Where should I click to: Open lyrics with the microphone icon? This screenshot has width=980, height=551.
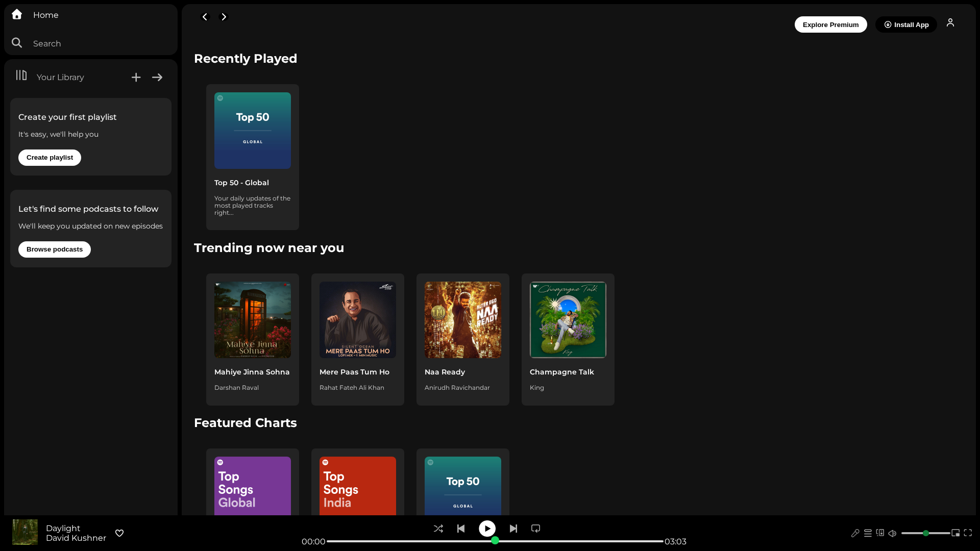pos(855,533)
